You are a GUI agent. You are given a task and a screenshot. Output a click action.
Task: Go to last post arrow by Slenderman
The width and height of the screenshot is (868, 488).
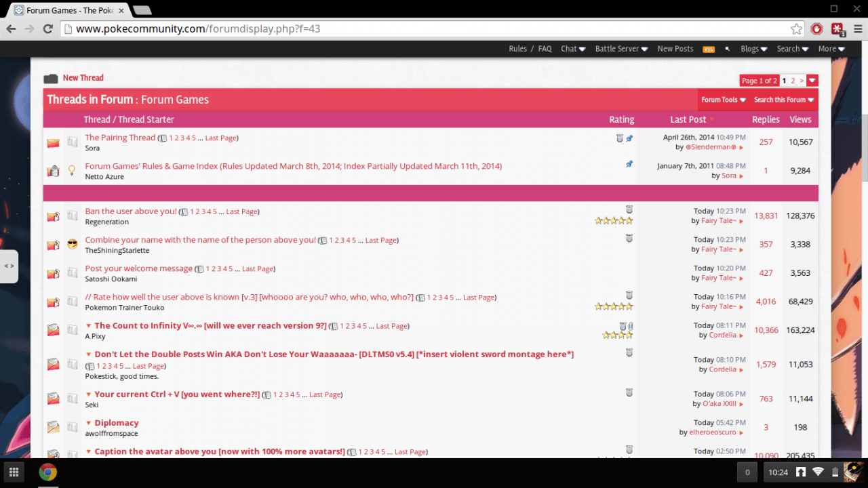click(741, 147)
